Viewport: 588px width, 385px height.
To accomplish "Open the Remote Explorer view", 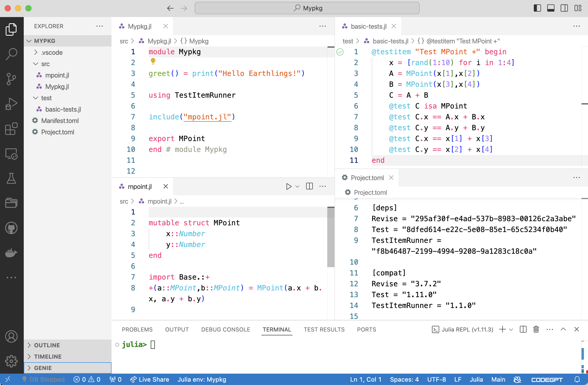I will coord(11,154).
